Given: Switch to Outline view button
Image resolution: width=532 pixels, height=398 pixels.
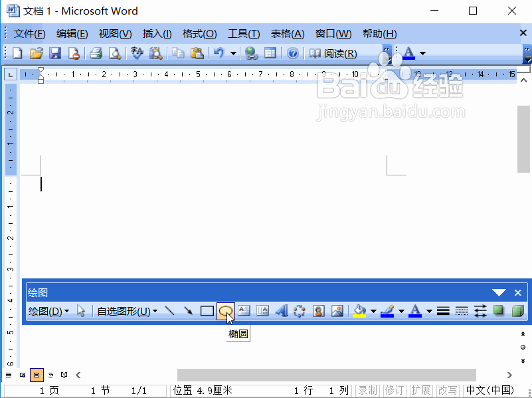Looking at the screenshot, I should click(x=50, y=375).
